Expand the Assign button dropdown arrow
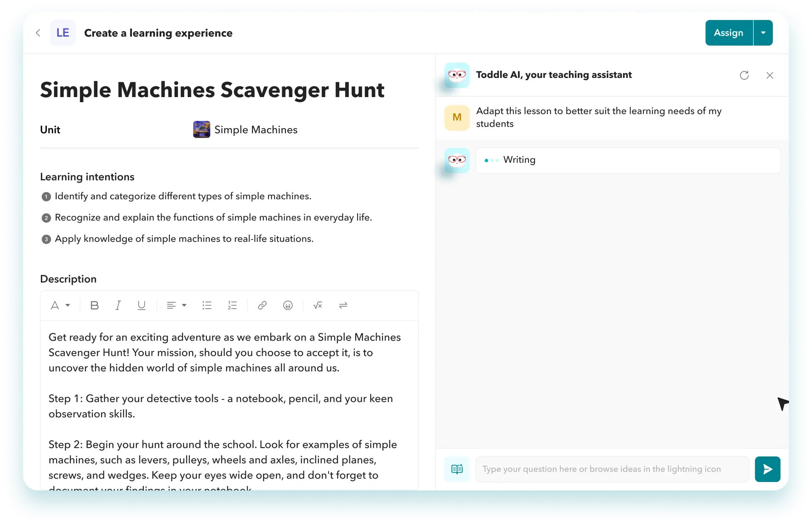Image resolution: width=812 pixels, height=525 pixels. click(763, 32)
